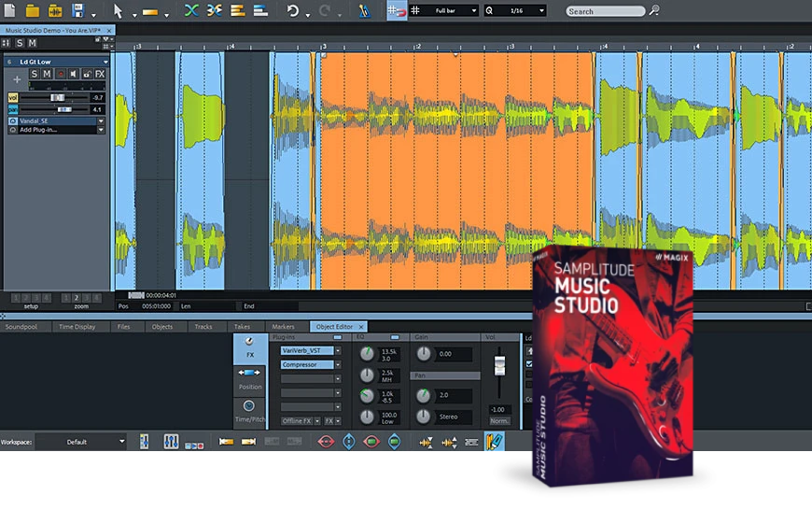Image resolution: width=812 pixels, height=509 pixels.
Task: Click the Offline FX button
Action: pos(297,421)
